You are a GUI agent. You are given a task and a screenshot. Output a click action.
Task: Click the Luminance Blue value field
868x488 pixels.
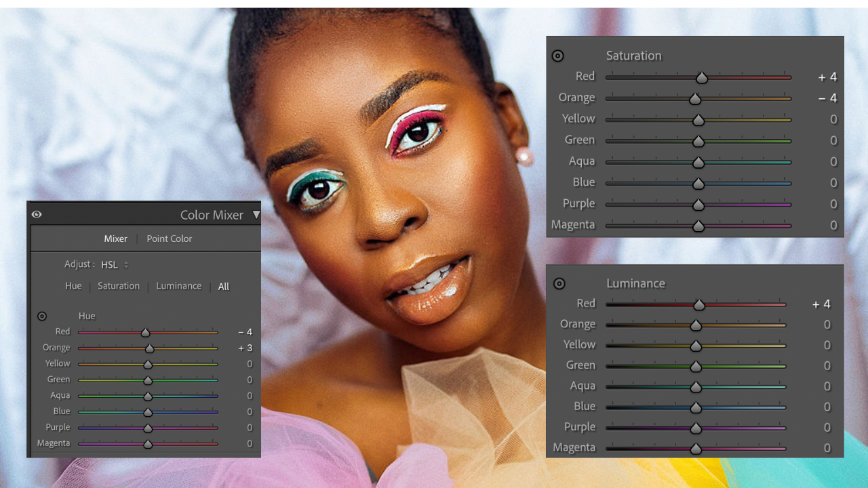coord(827,407)
